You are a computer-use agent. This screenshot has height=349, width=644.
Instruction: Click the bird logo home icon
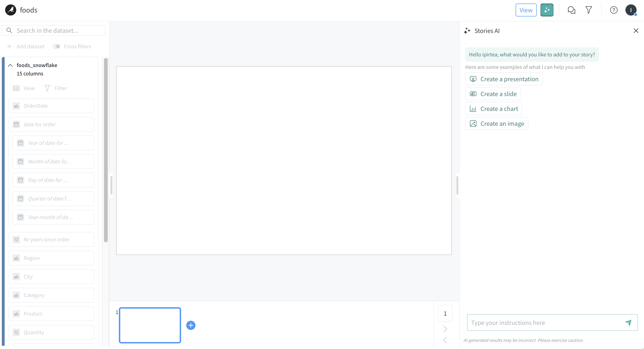pyautogui.click(x=10, y=10)
